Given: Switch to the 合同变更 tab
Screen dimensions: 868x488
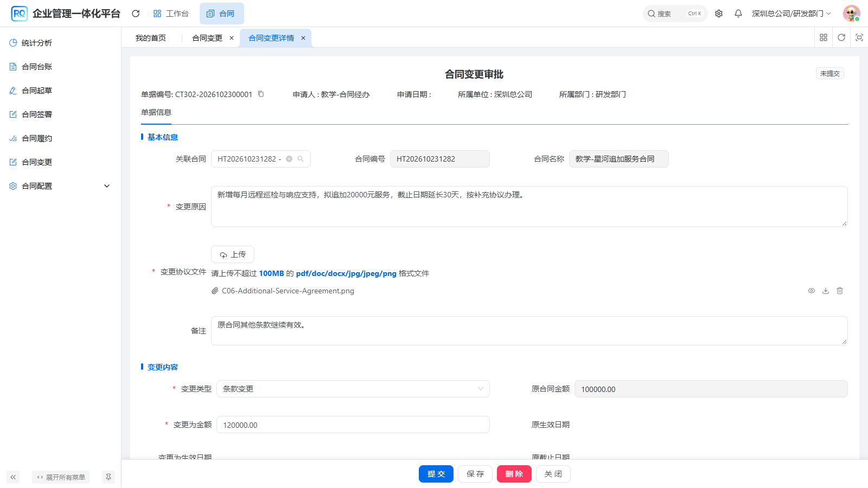Looking at the screenshot, I should click(207, 38).
